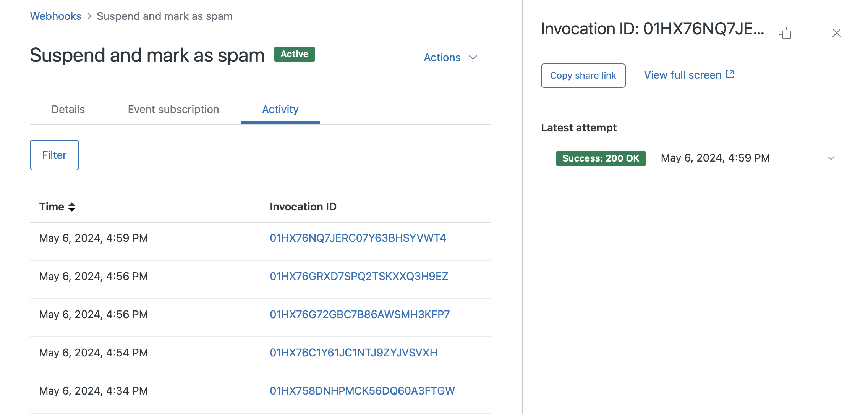The width and height of the screenshot is (868, 414).
Task: Open invocation 01HX76C1Y61JC1NTJ9ZYJVSVXH
Action: point(353,353)
